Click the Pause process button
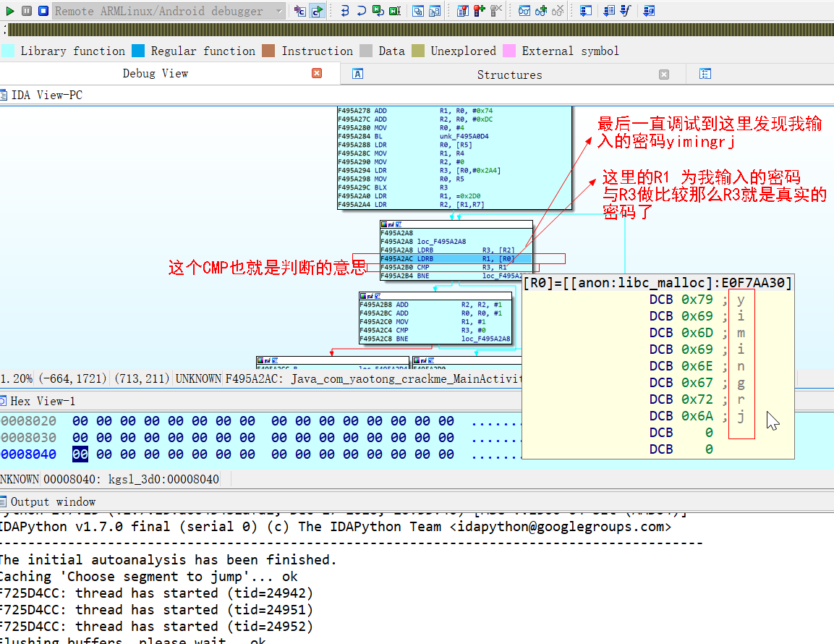The height and width of the screenshot is (644, 834). (27, 11)
